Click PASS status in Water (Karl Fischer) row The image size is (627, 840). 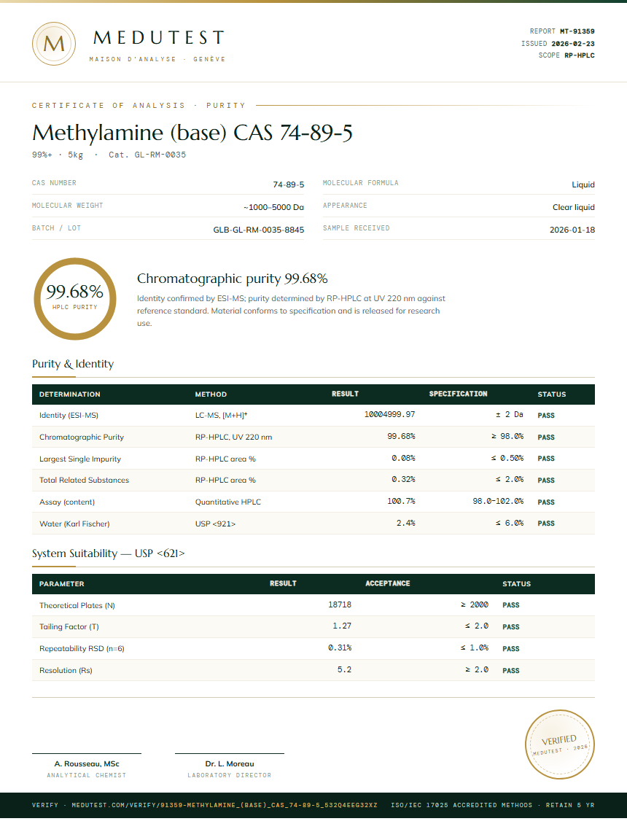(x=546, y=524)
